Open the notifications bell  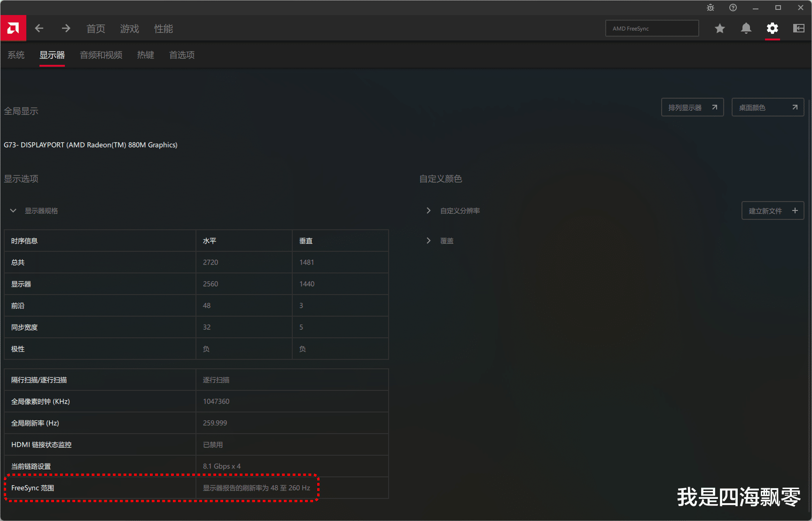746,29
